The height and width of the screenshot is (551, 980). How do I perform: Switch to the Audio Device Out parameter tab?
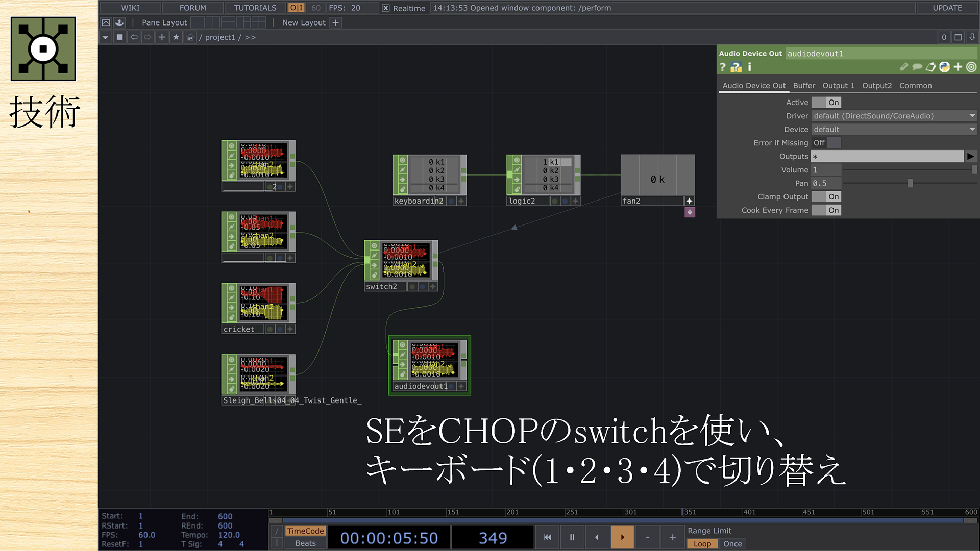coord(754,86)
